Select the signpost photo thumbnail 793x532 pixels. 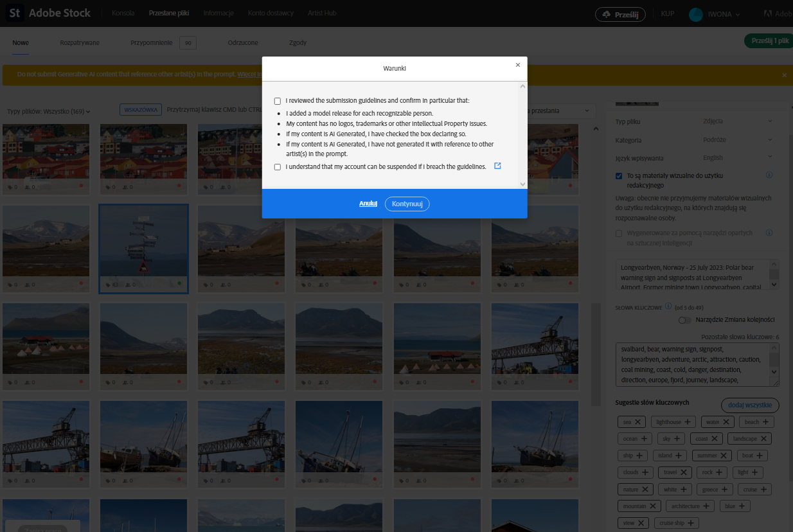click(143, 247)
